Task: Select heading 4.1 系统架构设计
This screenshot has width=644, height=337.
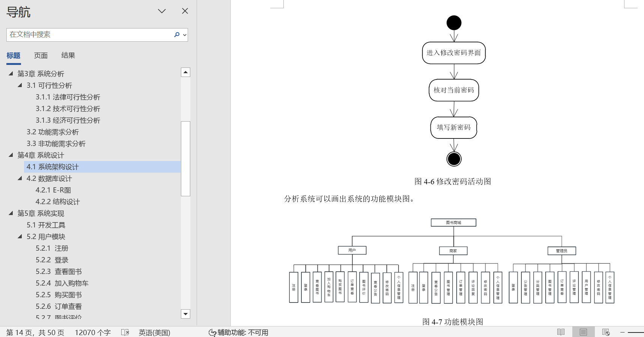Action: (102, 167)
